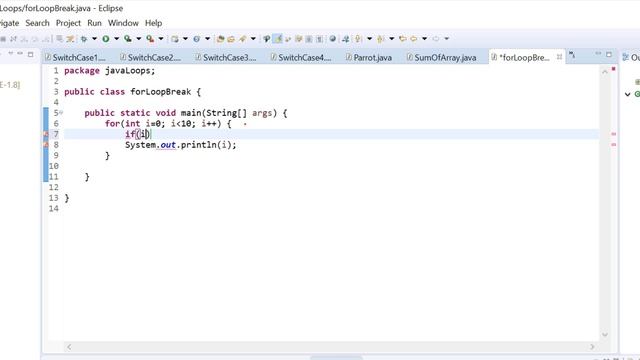This screenshot has width=640, height=360.
Task: Click on 'package javaLoops;' line
Action: [110, 71]
